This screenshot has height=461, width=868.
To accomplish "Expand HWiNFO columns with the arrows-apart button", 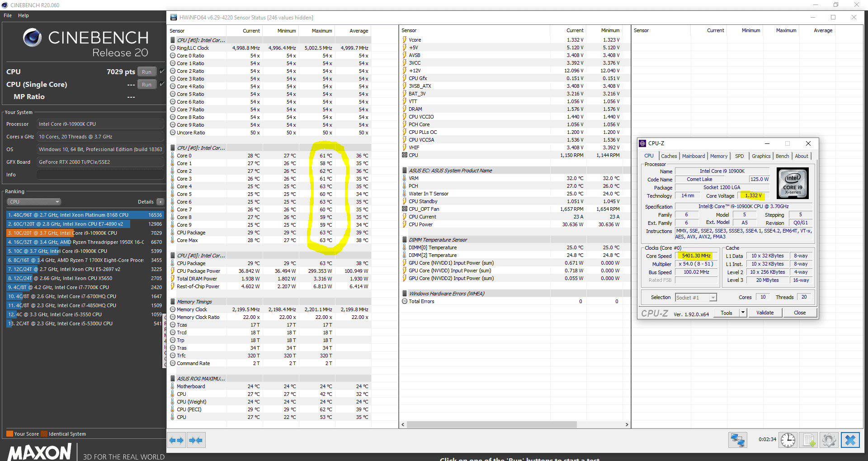I will click(176, 440).
